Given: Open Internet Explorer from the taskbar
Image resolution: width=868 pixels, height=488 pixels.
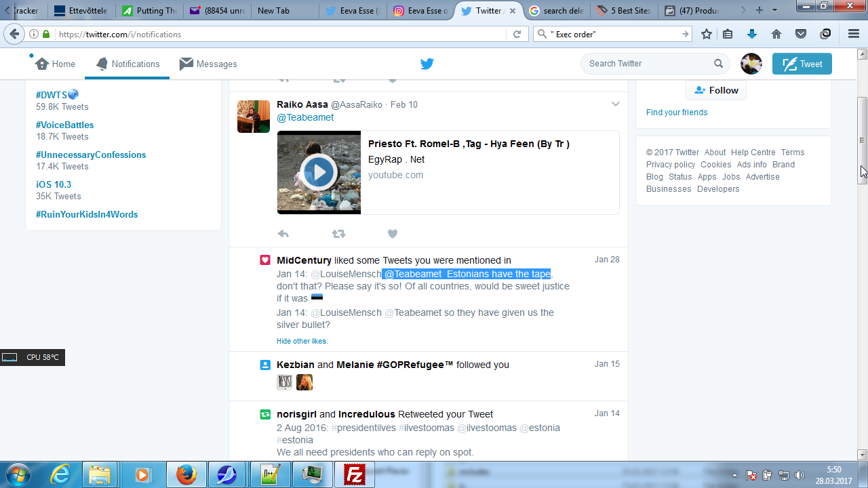Looking at the screenshot, I should pos(60,474).
